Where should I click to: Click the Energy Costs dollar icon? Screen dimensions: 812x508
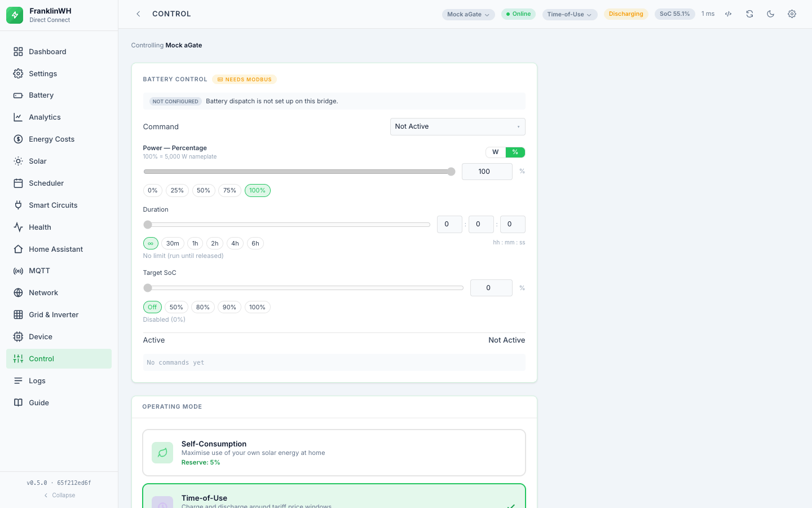pos(18,139)
